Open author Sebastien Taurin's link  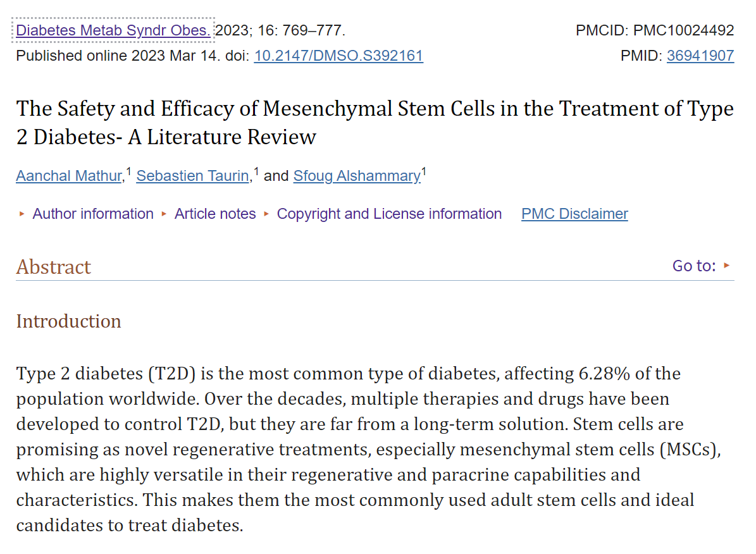point(192,176)
